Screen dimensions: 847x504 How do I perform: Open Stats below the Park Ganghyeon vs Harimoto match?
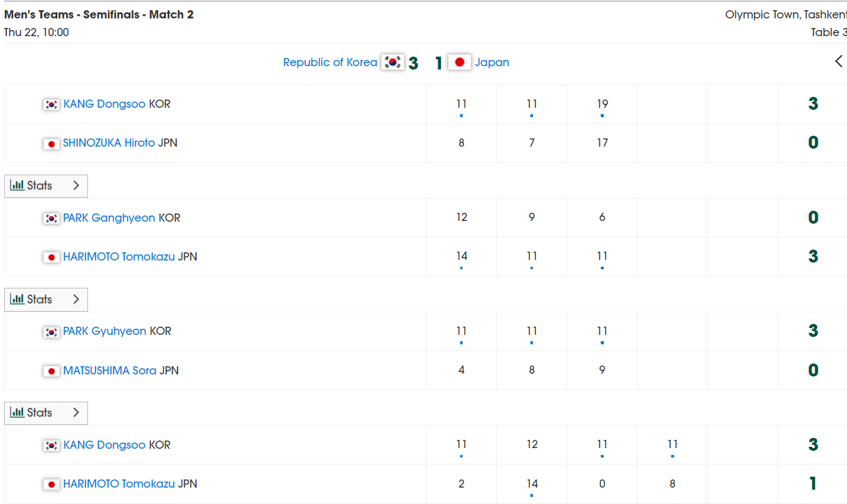pyautogui.click(x=46, y=299)
